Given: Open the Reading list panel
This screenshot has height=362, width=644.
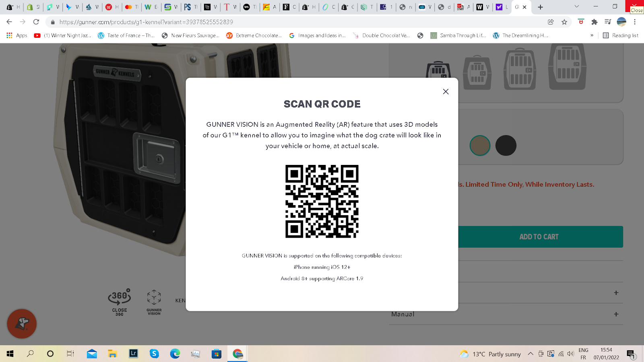Looking at the screenshot, I should [x=620, y=35].
